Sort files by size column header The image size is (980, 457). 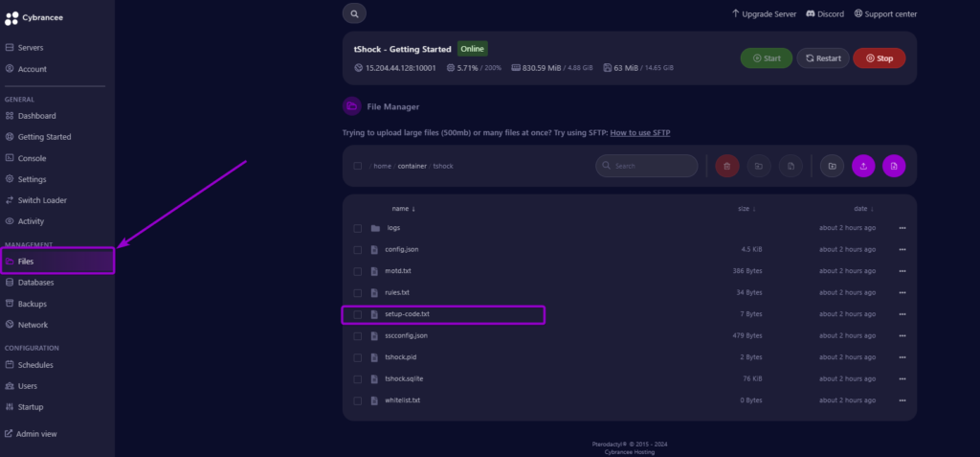[x=746, y=209]
